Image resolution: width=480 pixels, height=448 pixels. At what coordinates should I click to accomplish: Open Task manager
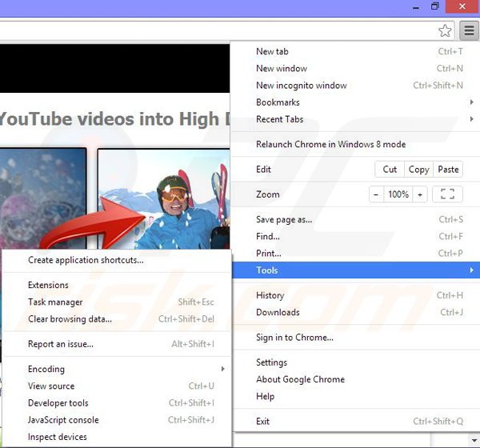(55, 302)
